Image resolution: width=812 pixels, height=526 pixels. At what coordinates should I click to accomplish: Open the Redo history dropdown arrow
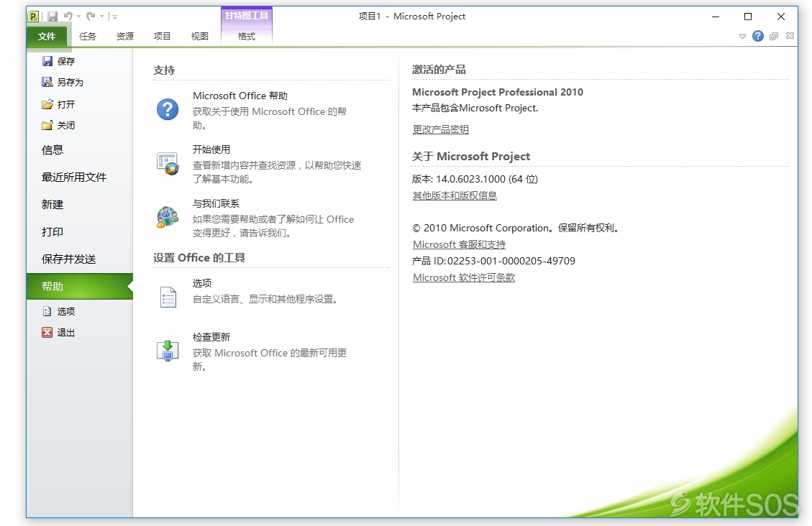[x=102, y=17]
